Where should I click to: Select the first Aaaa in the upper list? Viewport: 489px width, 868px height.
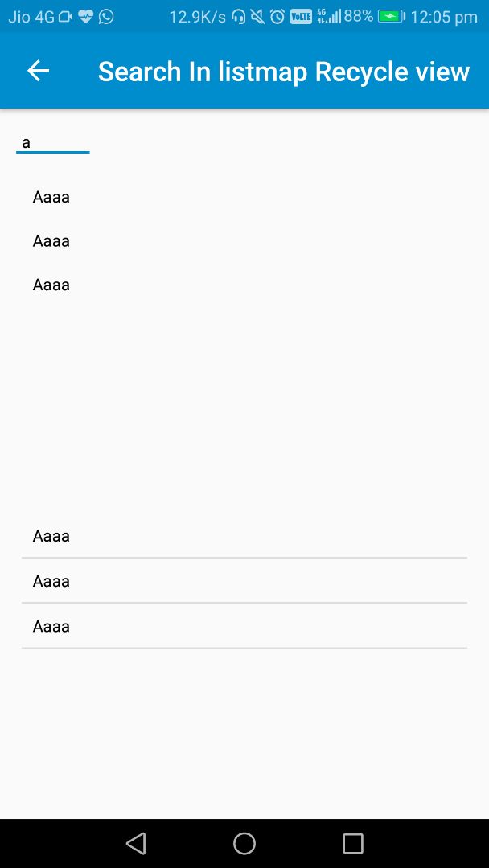click(51, 197)
